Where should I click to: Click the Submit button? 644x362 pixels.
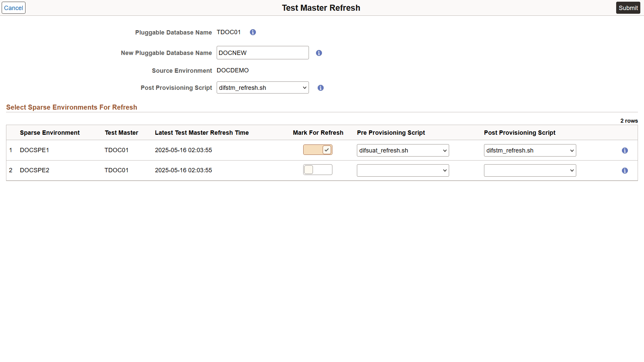click(628, 8)
